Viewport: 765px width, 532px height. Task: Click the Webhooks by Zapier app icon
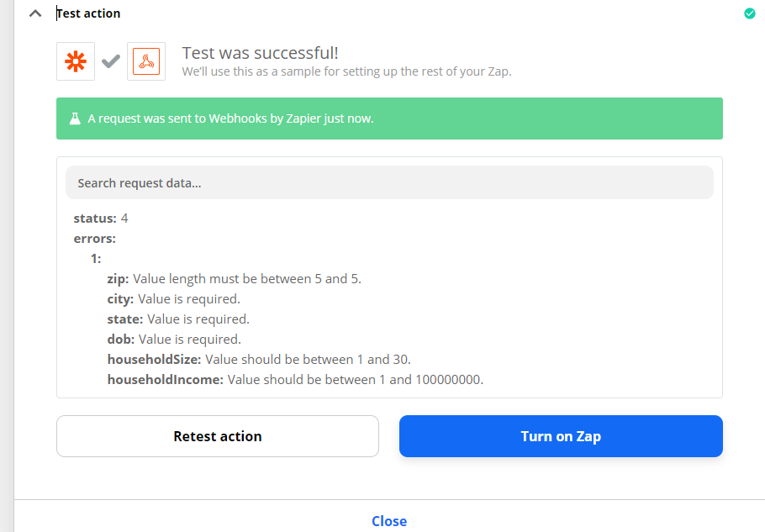[x=146, y=61]
